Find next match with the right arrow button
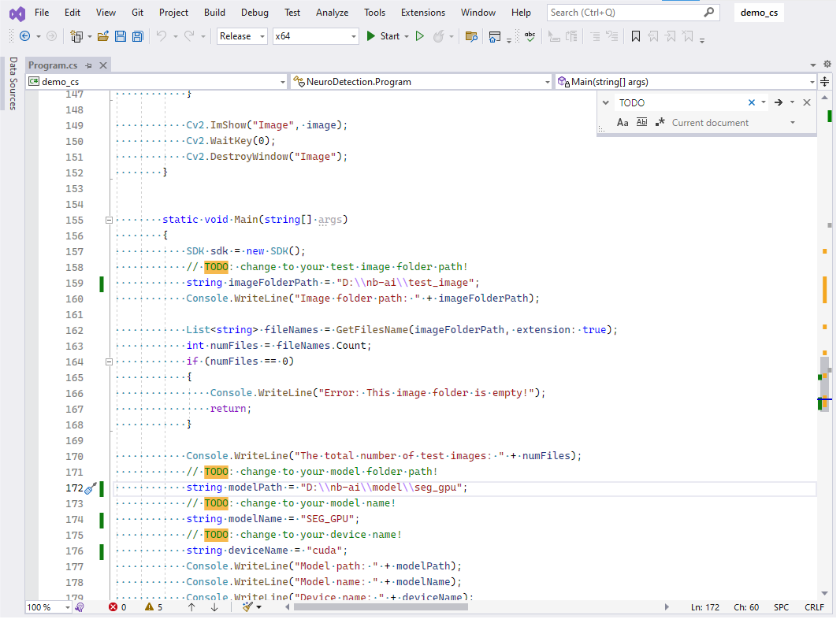Screen dimensions: 840x623 click(x=779, y=103)
